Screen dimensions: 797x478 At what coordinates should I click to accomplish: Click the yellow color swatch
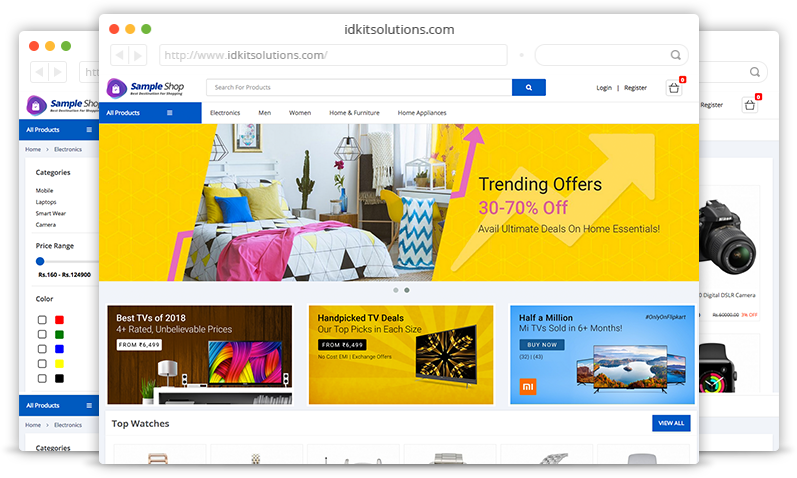click(x=59, y=364)
